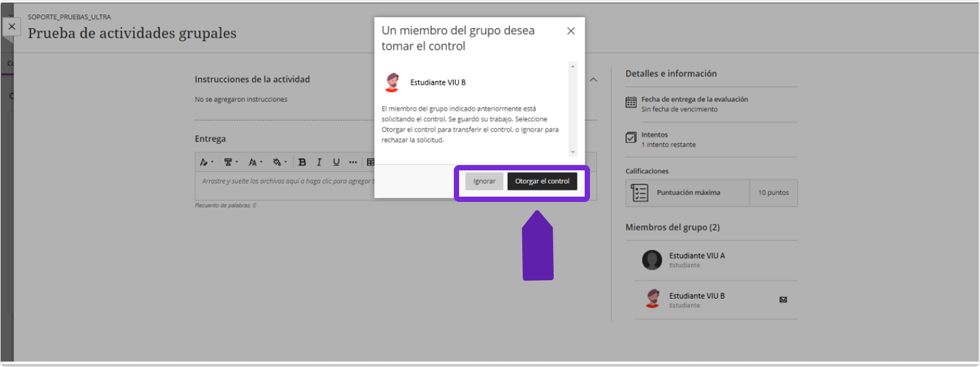Screen dimensions: 980x367
Task: Close the take-control request dialog
Action: tap(571, 31)
